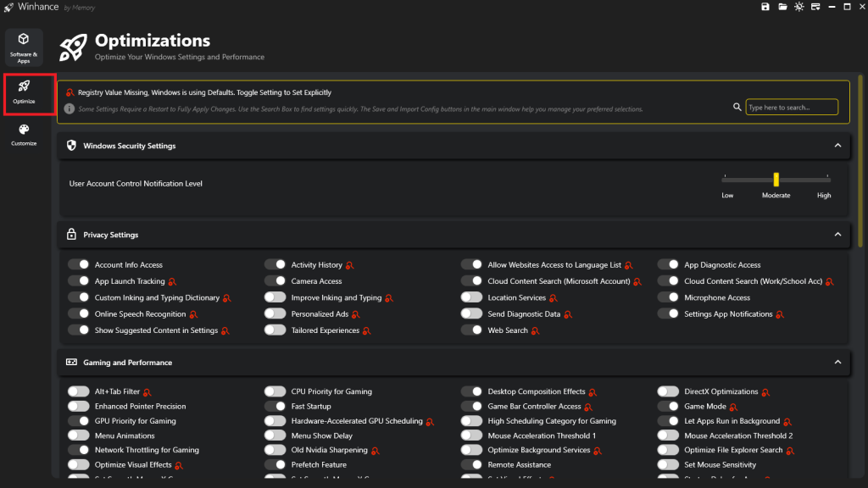Click registry-missing icon beside Settings App Notifications
The width and height of the screenshot is (868, 488).
pos(780,314)
